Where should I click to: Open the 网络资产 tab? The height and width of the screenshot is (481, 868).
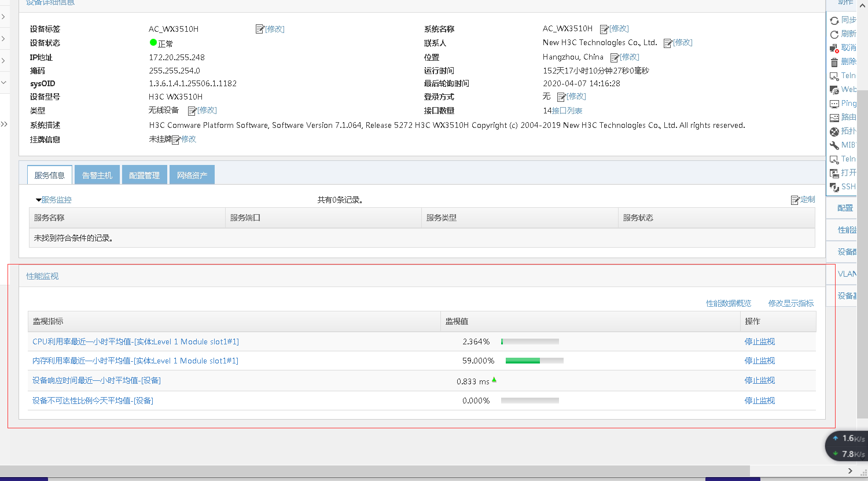[192, 175]
